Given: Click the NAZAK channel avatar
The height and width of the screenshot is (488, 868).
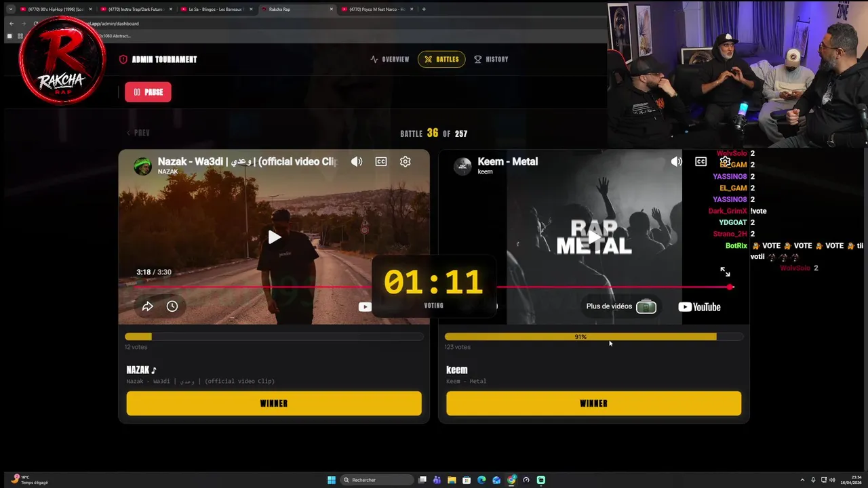Looking at the screenshot, I should (142, 166).
